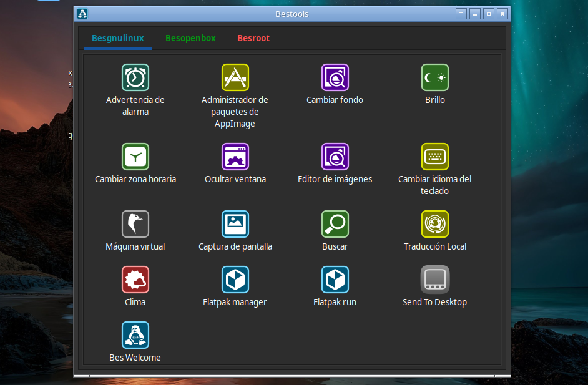Launch the Traducción Local icon

pos(434,224)
